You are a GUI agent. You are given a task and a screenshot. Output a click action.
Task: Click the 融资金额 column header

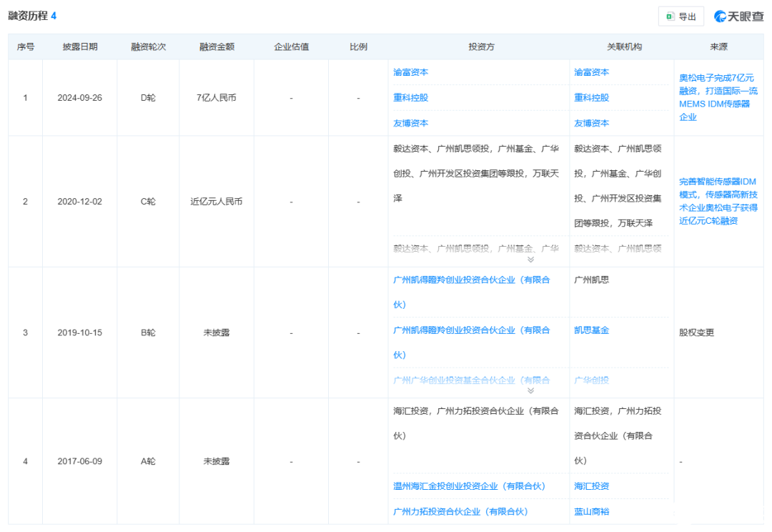coord(217,47)
